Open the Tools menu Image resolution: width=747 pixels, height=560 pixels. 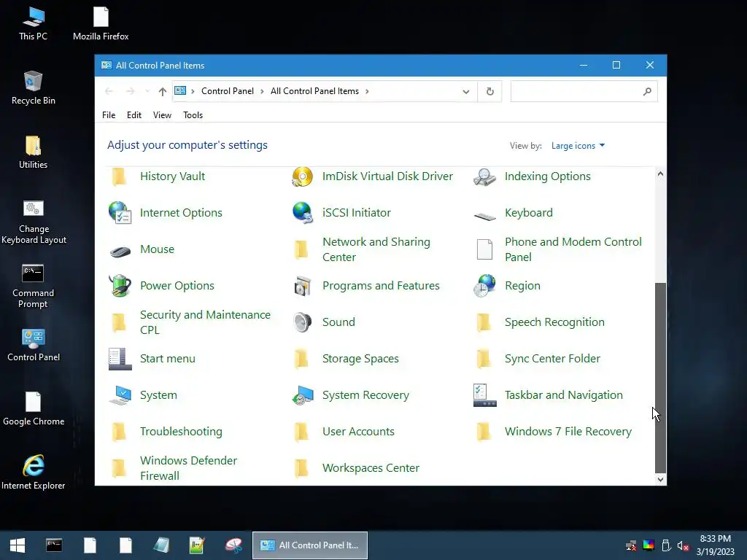[x=193, y=115]
